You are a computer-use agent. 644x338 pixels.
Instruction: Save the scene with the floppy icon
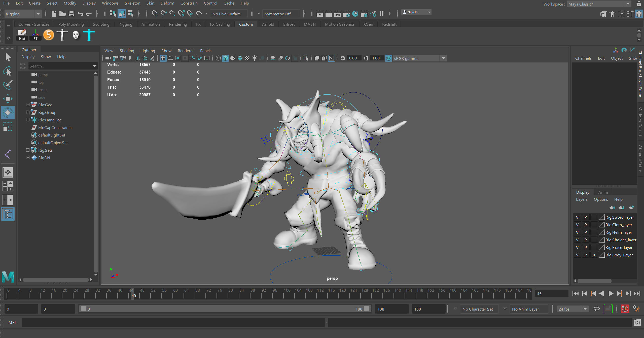[x=71, y=14]
